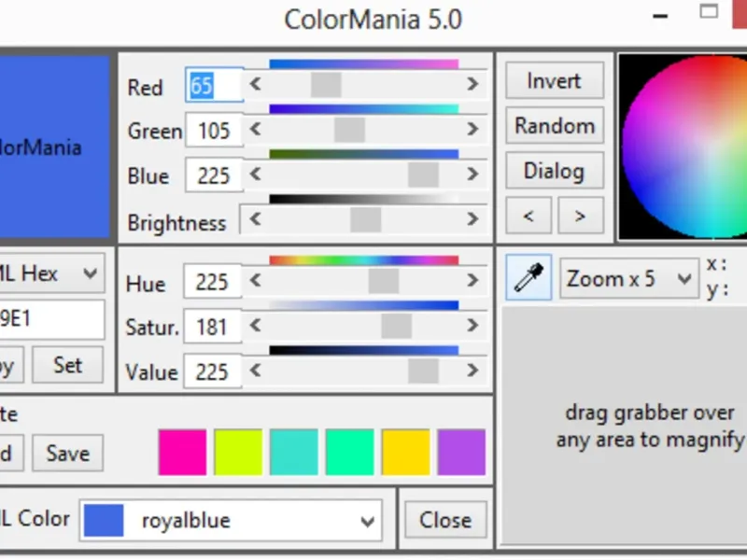Click the Close button
The height and width of the screenshot is (560, 747).
[x=445, y=520]
